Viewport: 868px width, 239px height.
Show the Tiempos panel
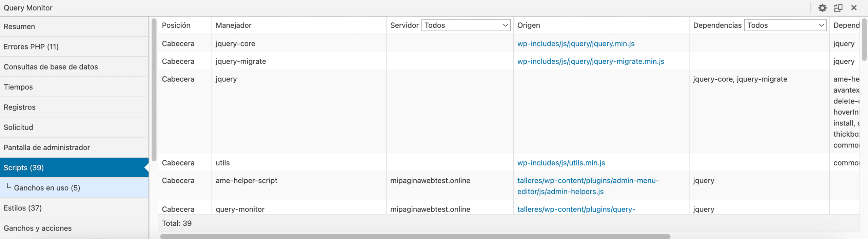(18, 87)
